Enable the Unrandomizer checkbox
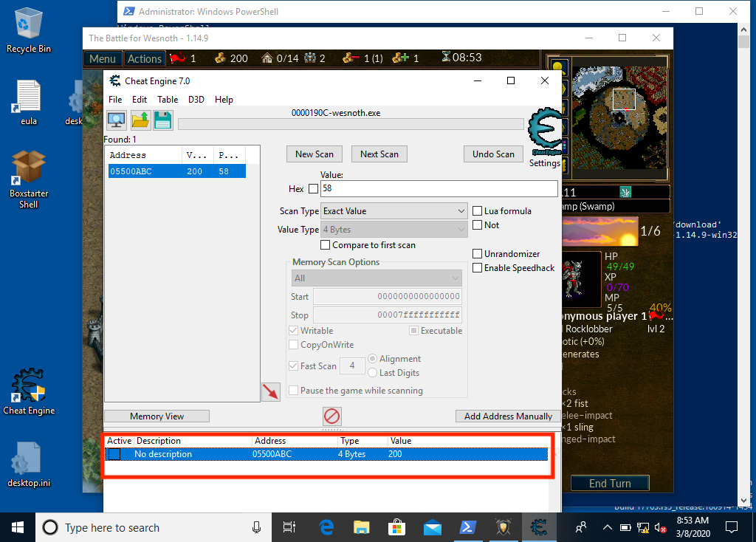The width and height of the screenshot is (756, 542). [478, 253]
